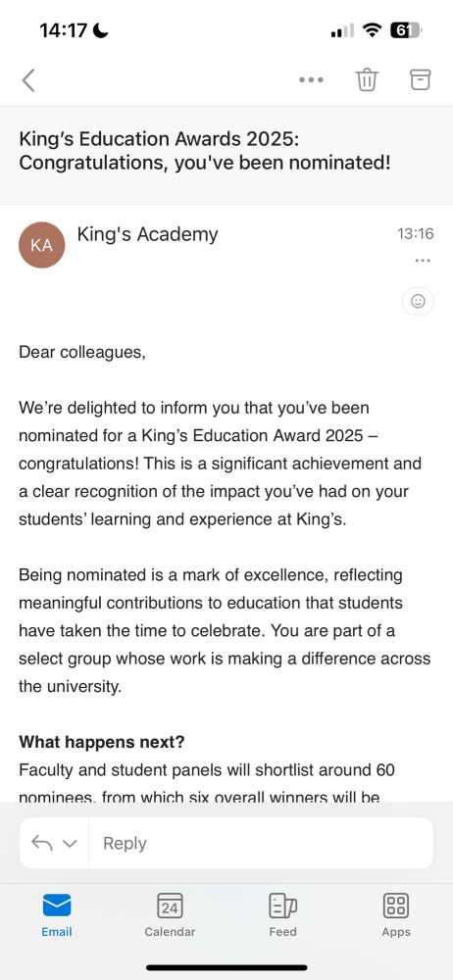This screenshot has height=980, width=453.
Task: Expand reply options chevron beside reply arrow
Action: (x=70, y=844)
